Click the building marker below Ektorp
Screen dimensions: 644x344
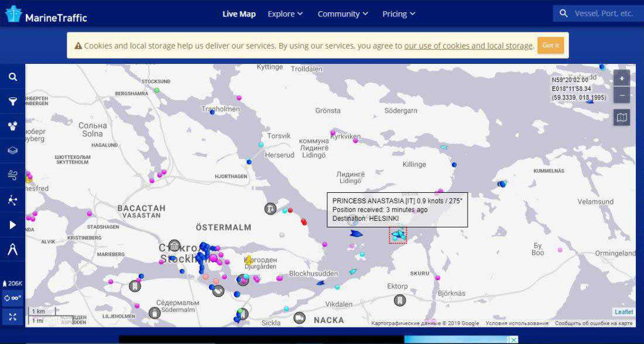tap(400, 301)
